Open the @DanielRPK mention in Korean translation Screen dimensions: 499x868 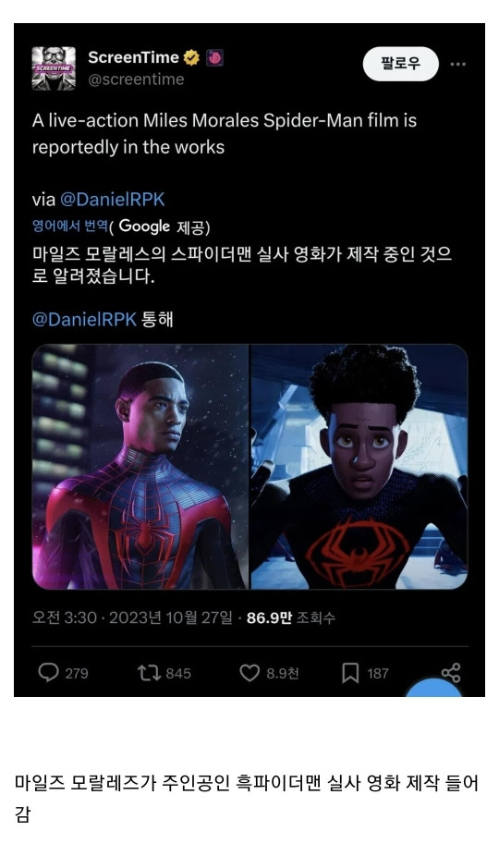tap(84, 320)
